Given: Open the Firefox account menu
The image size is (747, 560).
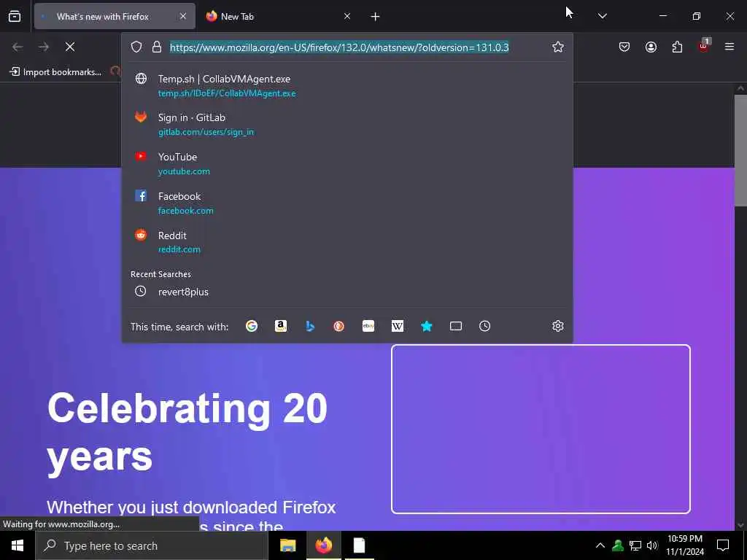Looking at the screenshot, I should click(651, 47).
